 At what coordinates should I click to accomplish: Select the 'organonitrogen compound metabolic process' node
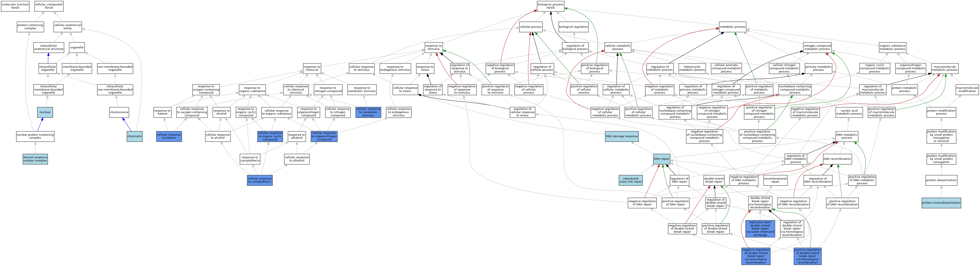[911, 68]
